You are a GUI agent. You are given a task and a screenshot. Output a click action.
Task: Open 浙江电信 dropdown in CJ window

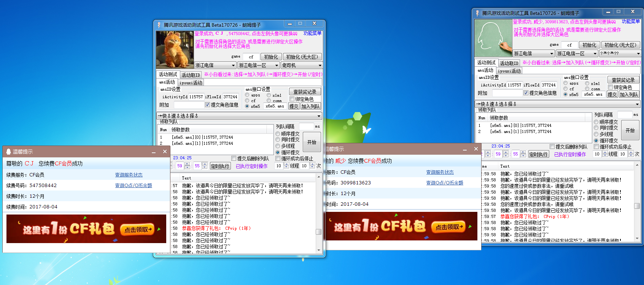pyautogui.click(x=216, y=65)
